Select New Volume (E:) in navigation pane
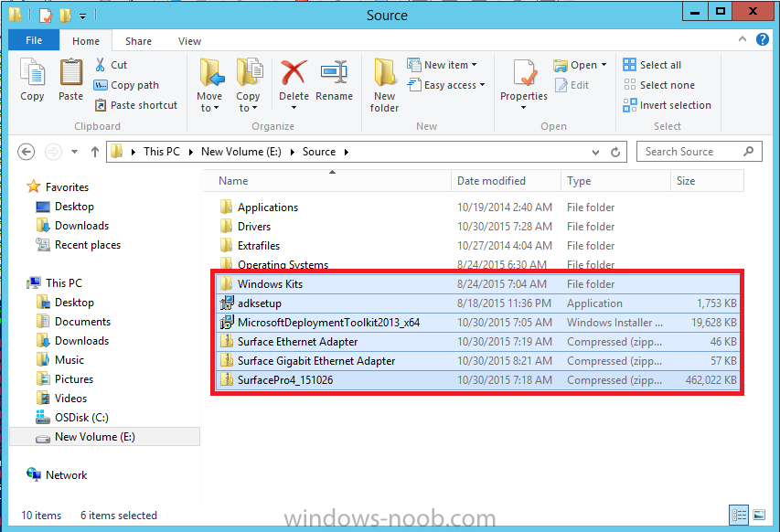 (104, 437)
